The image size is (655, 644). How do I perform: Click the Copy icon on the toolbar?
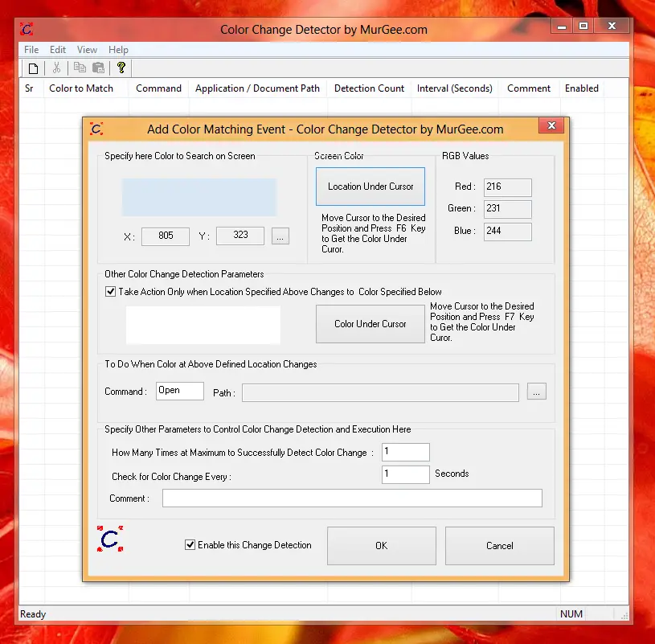[79, 68]
